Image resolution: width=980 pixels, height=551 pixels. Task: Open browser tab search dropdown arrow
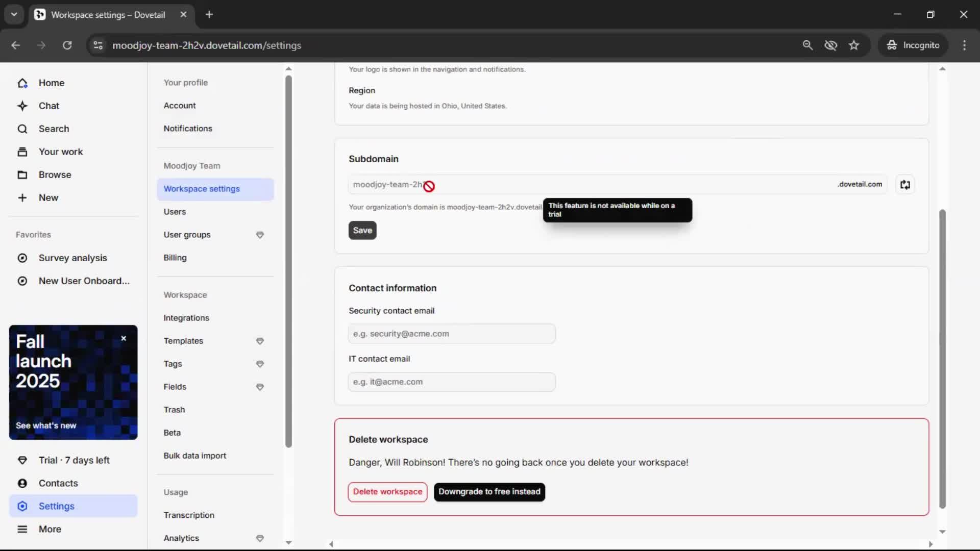[x=14, y=14]
